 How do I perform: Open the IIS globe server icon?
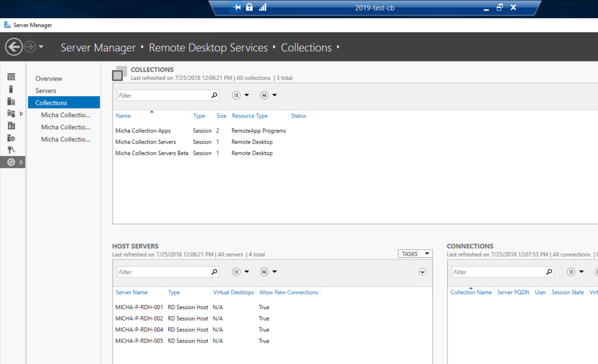point(11,138)
